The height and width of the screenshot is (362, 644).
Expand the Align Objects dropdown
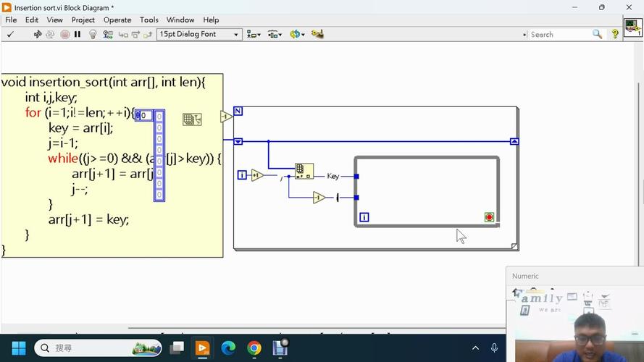(x=254, y=34)
